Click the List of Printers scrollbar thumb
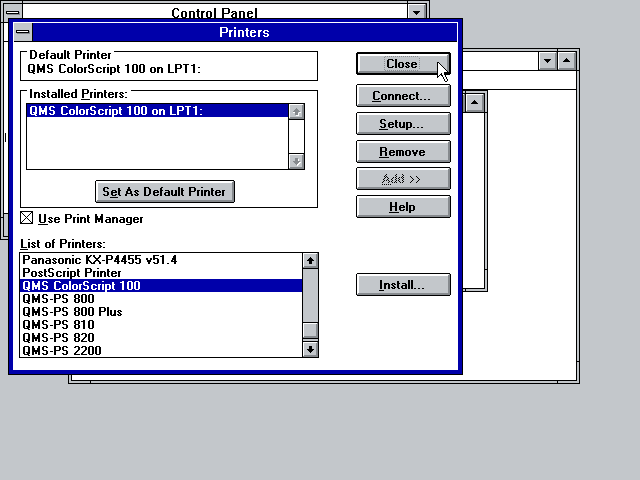 pos(310,332)
